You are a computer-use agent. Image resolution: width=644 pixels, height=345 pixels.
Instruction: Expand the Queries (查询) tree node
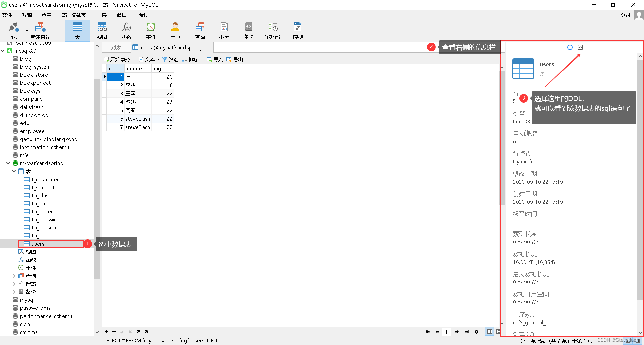[14, 276]
